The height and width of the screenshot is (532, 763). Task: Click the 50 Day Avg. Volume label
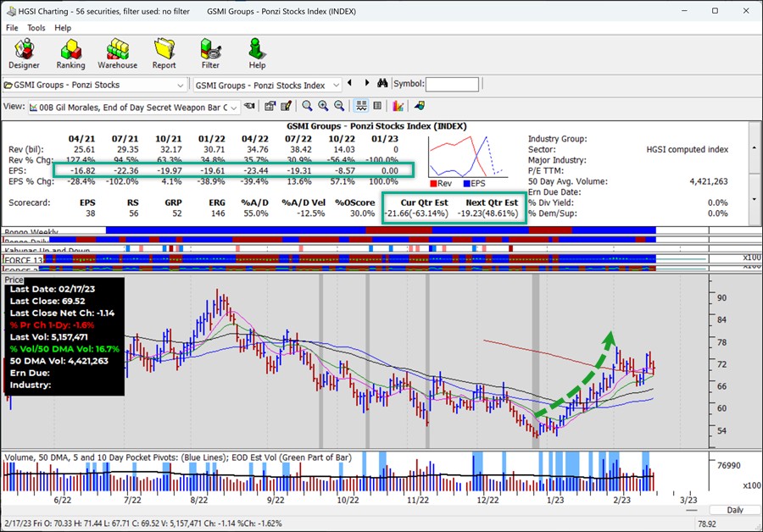point(567,181)
